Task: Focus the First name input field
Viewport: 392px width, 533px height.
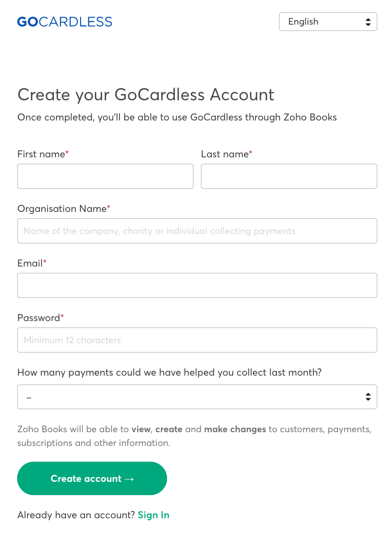Action: (x=105, y=176)
